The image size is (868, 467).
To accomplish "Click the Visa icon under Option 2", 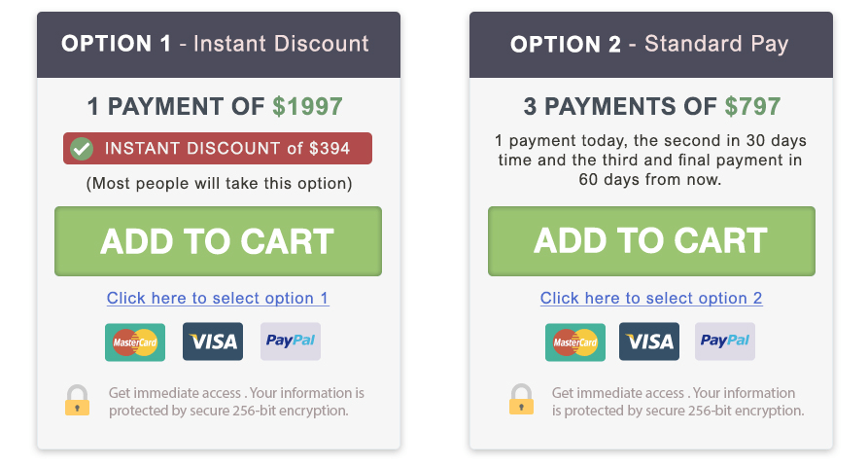I will 649,341.
